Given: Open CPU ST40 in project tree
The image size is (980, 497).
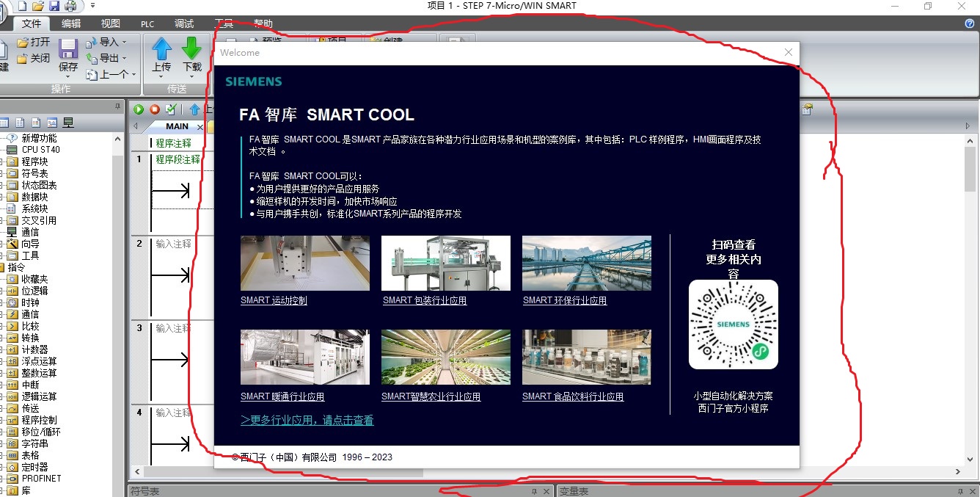Looking at the screenshot, I should pyautogui.click(x=40, y=150).
